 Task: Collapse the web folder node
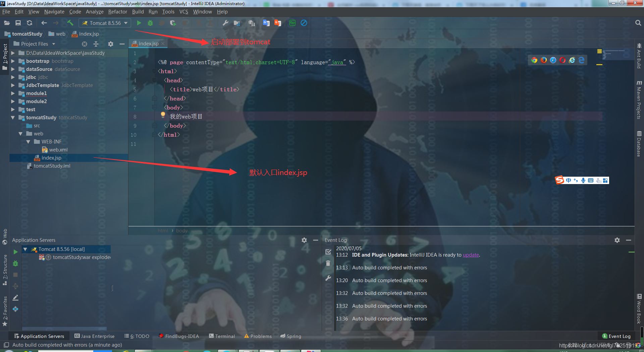coord(20,134)
